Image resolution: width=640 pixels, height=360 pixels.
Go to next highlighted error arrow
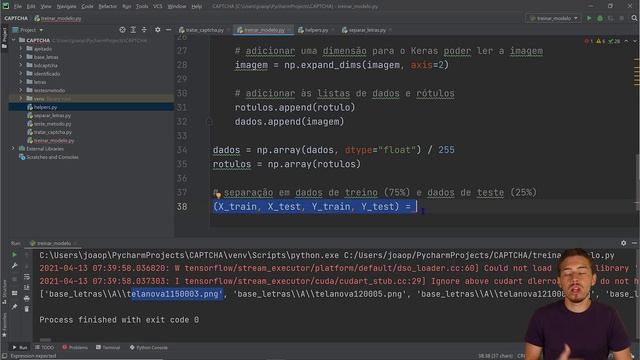[x=635, y=41]
